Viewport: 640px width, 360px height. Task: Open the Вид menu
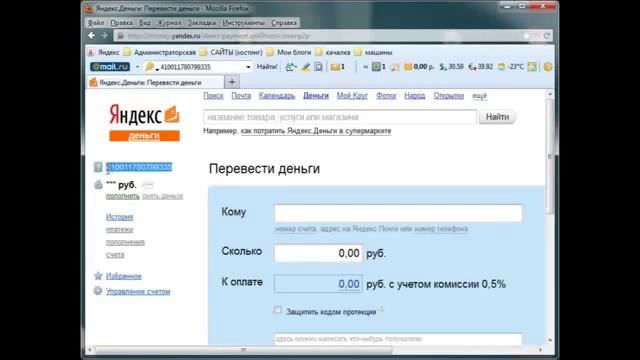pyautogui.click(x=145, y=23)
